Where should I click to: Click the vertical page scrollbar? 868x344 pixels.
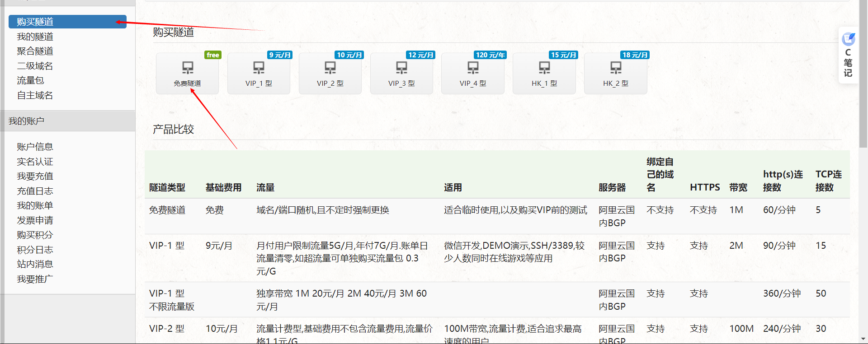pos(863,74)
